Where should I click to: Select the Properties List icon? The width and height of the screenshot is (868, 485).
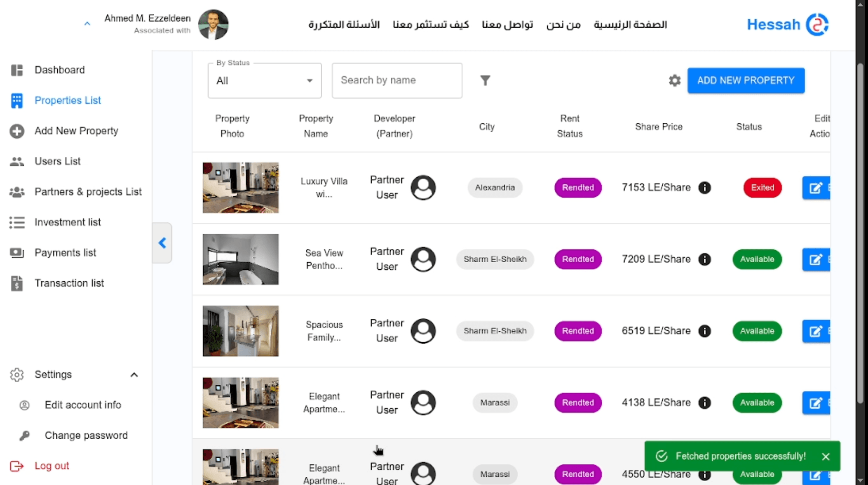pyautogui.click(x=16, y=100)
